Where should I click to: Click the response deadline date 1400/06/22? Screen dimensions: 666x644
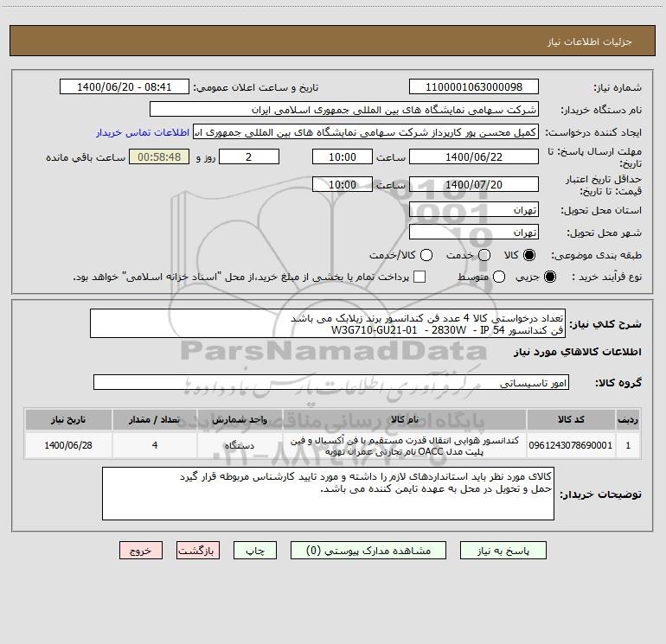474,156
